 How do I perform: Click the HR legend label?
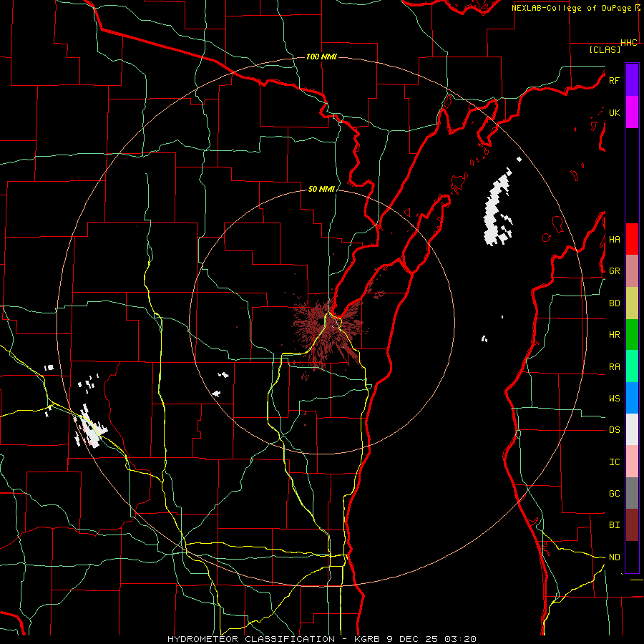(614, 335)
